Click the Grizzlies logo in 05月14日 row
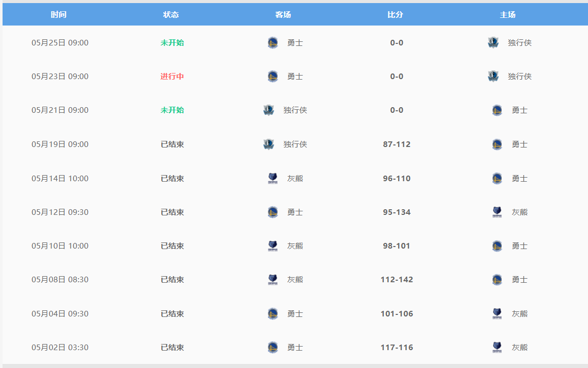This screenshot has width=588, height=368. coord(273,179)
